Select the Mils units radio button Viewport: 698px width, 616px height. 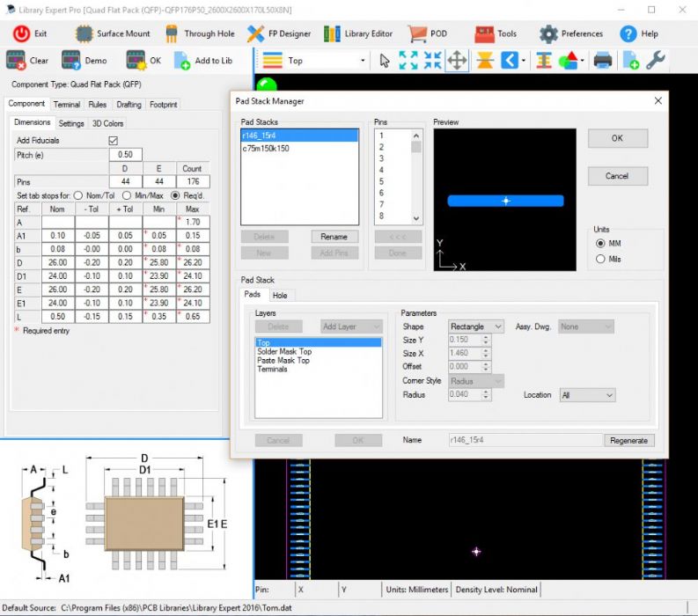click(x=601, y=259)
